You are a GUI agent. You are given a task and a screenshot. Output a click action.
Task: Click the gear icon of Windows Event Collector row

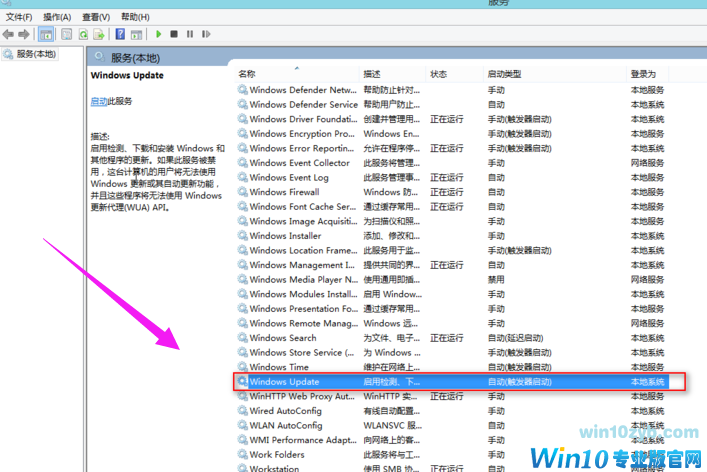[x=243, y=162]
